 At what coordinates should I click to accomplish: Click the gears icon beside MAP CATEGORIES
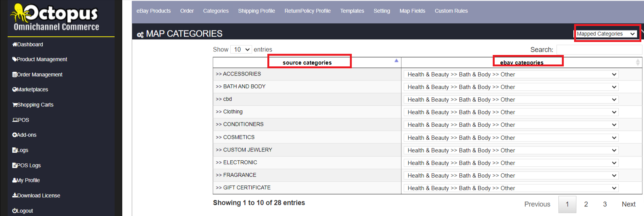[x=140, y=35]
